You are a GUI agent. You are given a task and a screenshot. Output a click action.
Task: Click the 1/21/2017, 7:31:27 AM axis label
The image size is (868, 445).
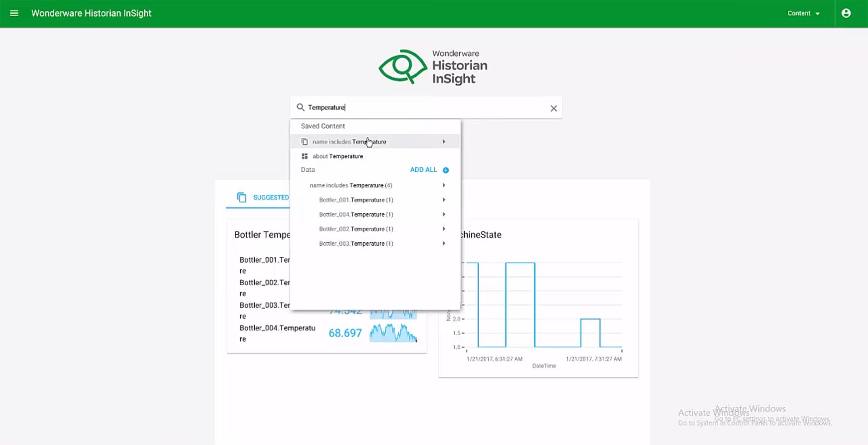[594, 359]
